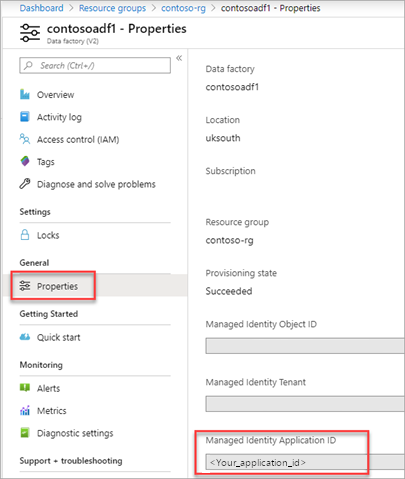Screen dimensions: 405x479
Task: Click the Access control people icon
Action: pyautogui.click(x=25, y=139)
